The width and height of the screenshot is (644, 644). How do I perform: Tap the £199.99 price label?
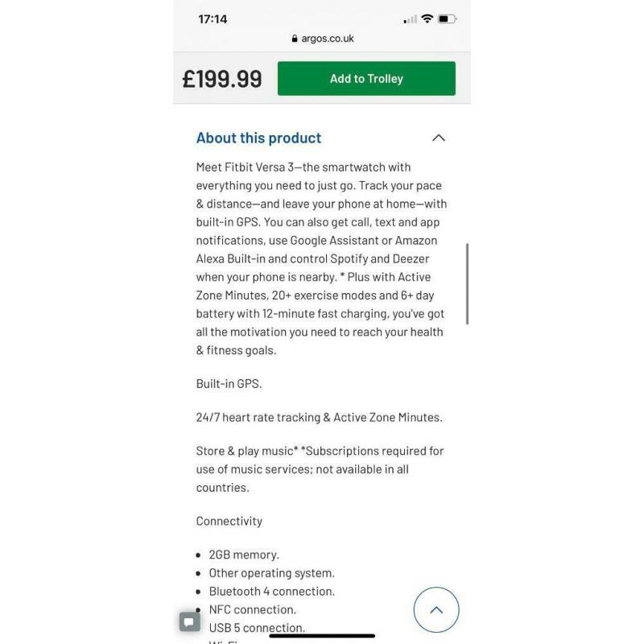[x=222, y=79]
